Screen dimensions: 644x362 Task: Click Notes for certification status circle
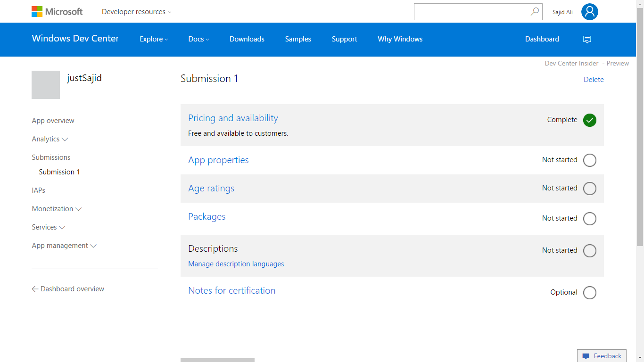click(590, 293)
